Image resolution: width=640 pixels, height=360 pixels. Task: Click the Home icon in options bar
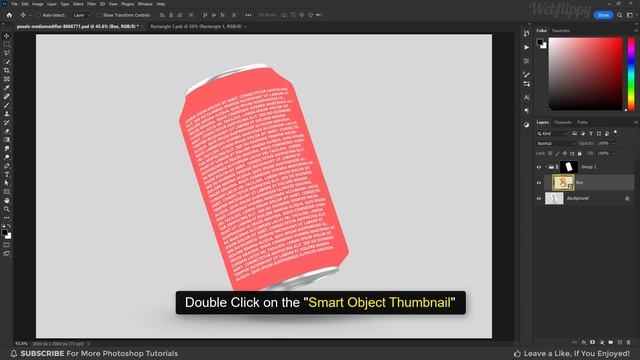point(9,15)
